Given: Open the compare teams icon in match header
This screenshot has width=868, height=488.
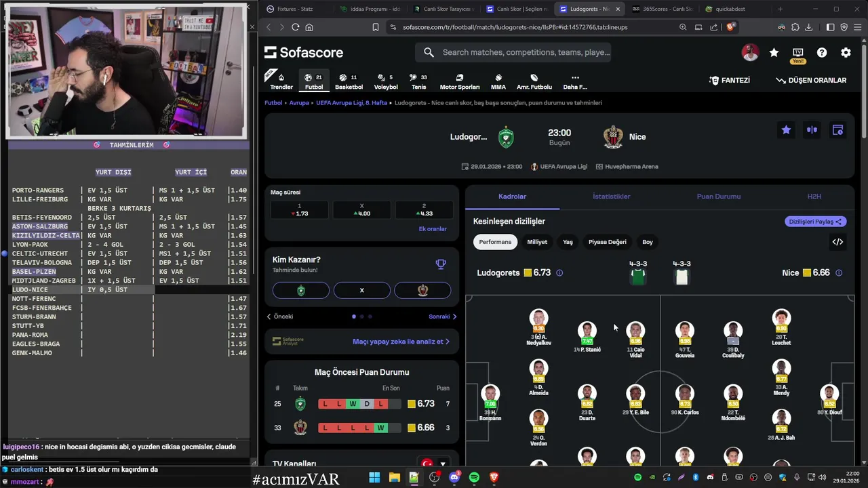Looking at the screenshot, I should point(812,129).
